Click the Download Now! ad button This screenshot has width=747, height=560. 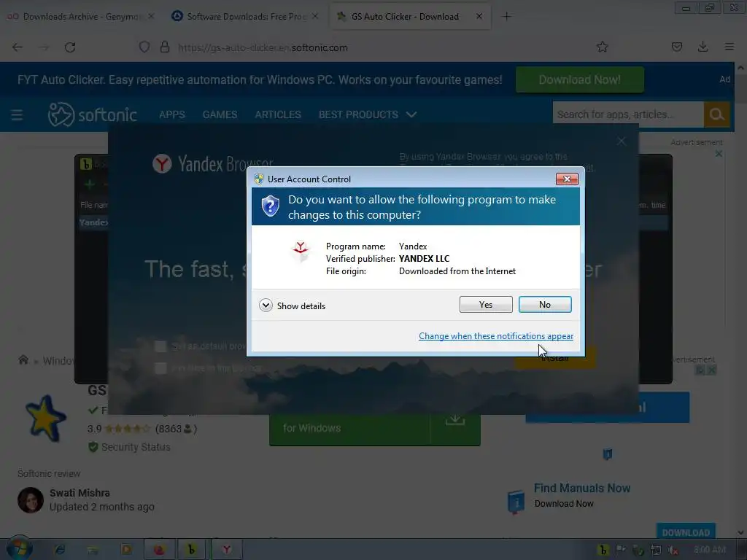(x=580, y=79)
